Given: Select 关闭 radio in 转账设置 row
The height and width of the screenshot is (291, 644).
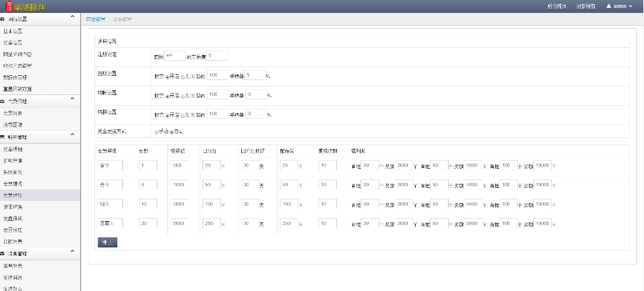Looking at the screenshot, I should 182,96.
